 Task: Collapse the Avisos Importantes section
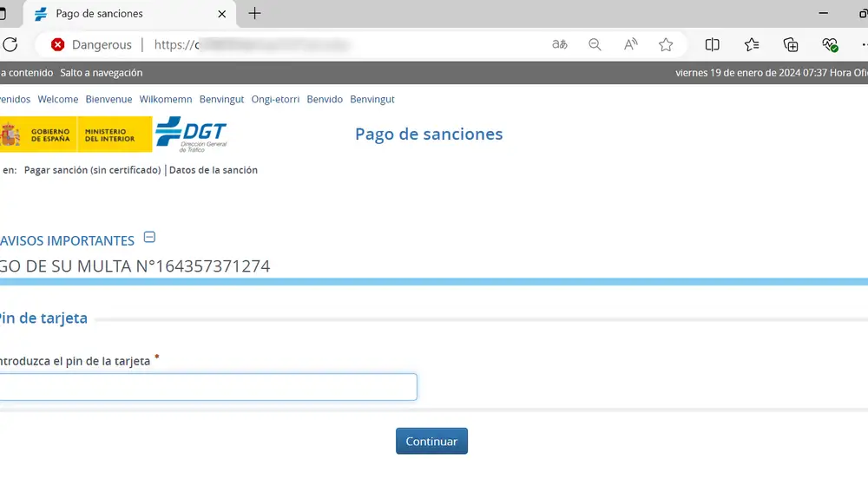point(149,238)
